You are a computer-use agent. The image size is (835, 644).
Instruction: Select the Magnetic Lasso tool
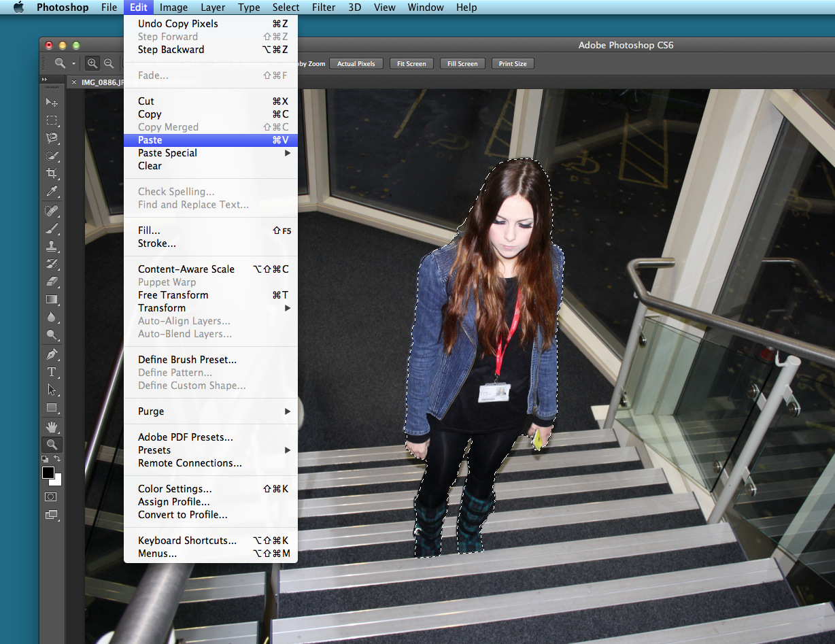52,138
